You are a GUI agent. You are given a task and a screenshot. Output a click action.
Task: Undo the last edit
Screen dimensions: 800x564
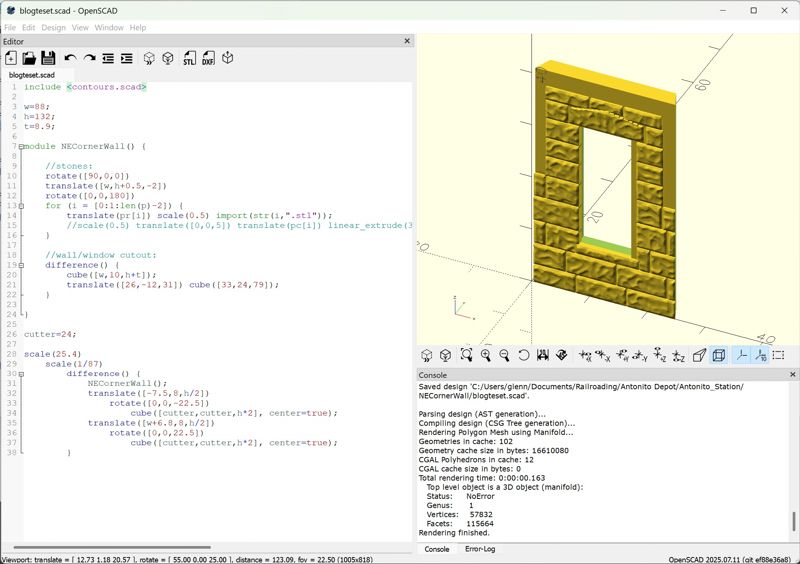click(70, 58)
